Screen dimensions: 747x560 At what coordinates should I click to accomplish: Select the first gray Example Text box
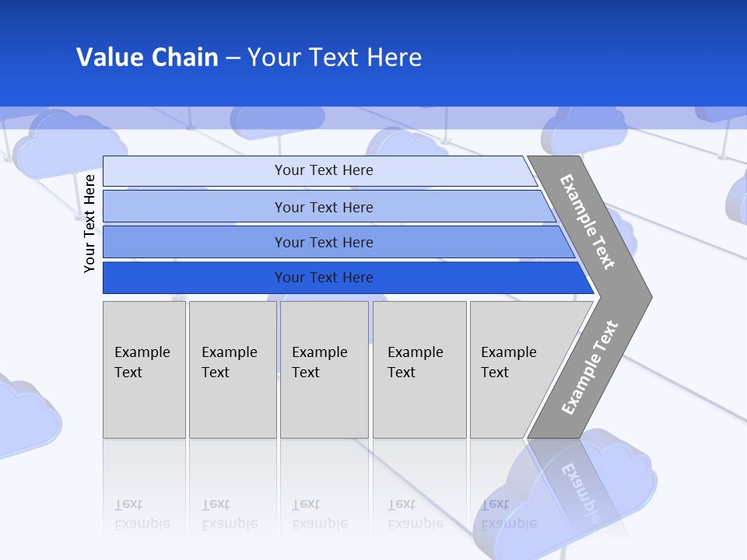click(x=145, y=369)
